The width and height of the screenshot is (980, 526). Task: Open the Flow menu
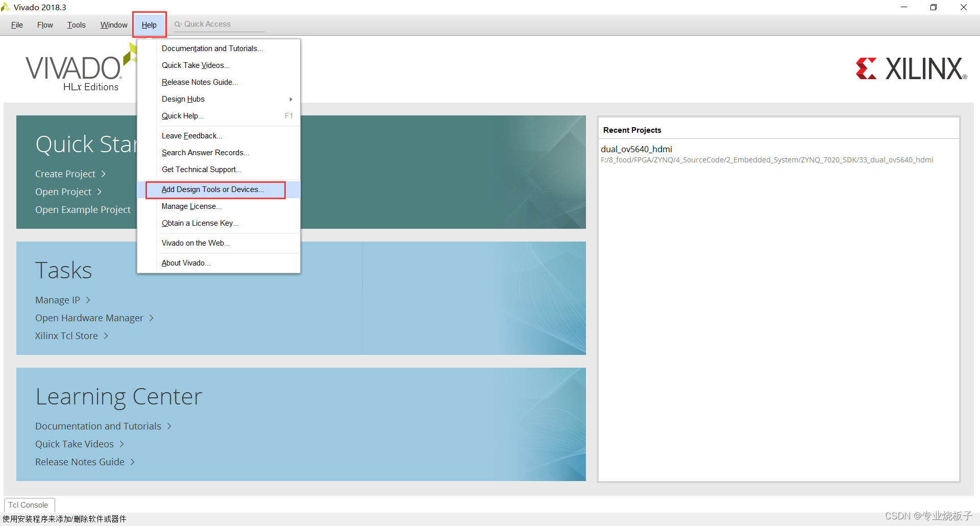pos(45,25)
